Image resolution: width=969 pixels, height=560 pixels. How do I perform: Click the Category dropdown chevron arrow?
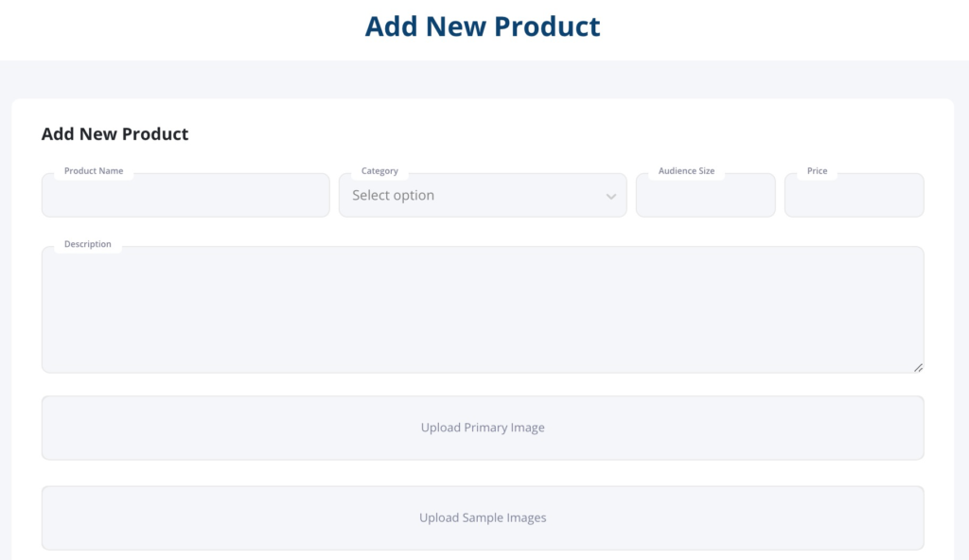610,197
